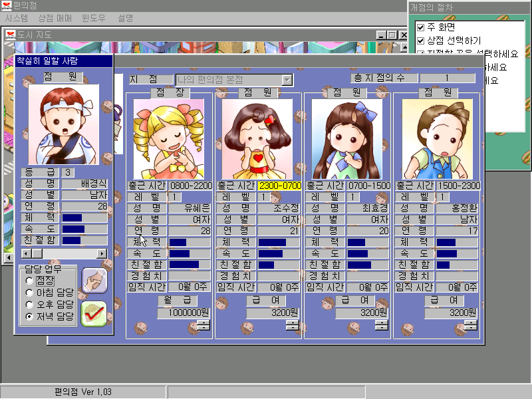Click 홍정환 clerk portrait
This screenshot has height=399, width=532.
pos(437,139)
